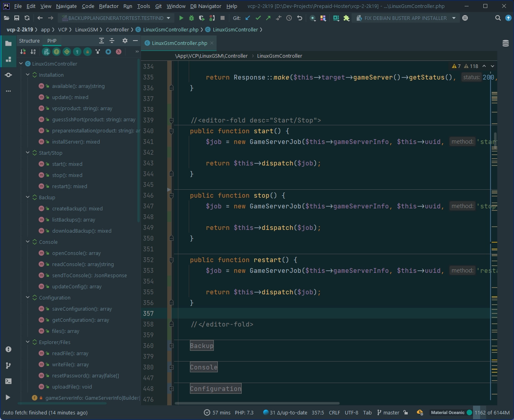Select the LinuxGsmController.php editor tab
Viewport: 514px width, 420px height.
pyautogui.click(x=179, y=43)
